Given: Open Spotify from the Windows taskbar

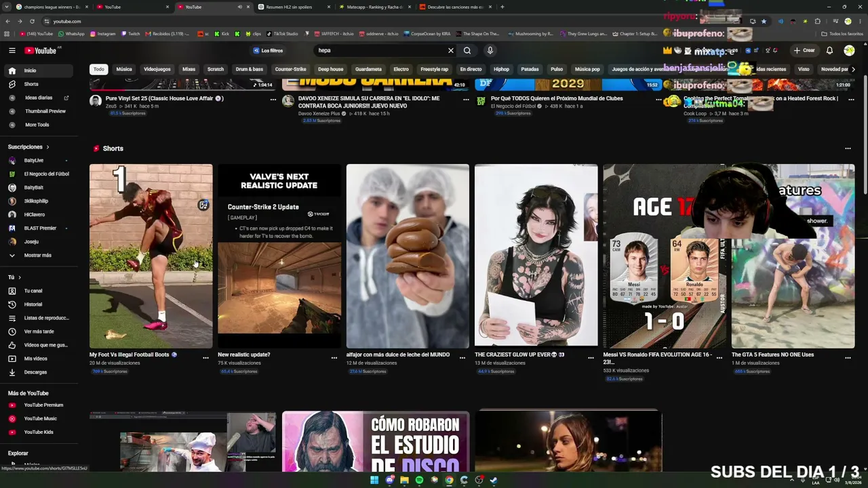Looking at the screenshot, I should pyautogui.click(x=419, y=480).
